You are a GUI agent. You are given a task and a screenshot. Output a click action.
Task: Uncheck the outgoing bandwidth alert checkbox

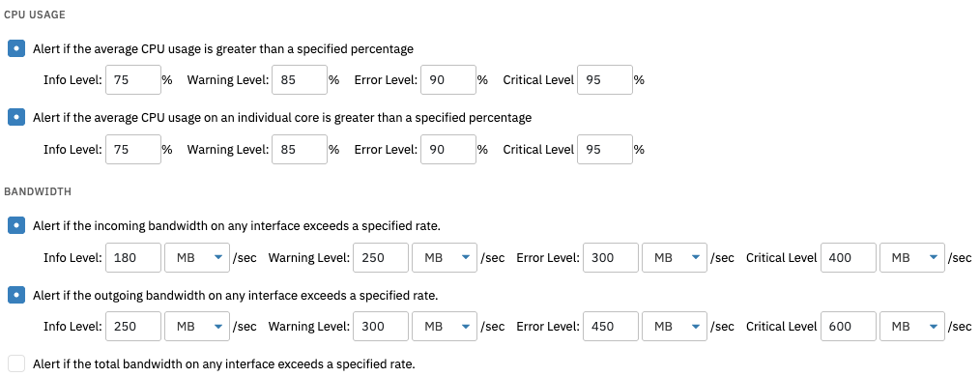[16, 295]
